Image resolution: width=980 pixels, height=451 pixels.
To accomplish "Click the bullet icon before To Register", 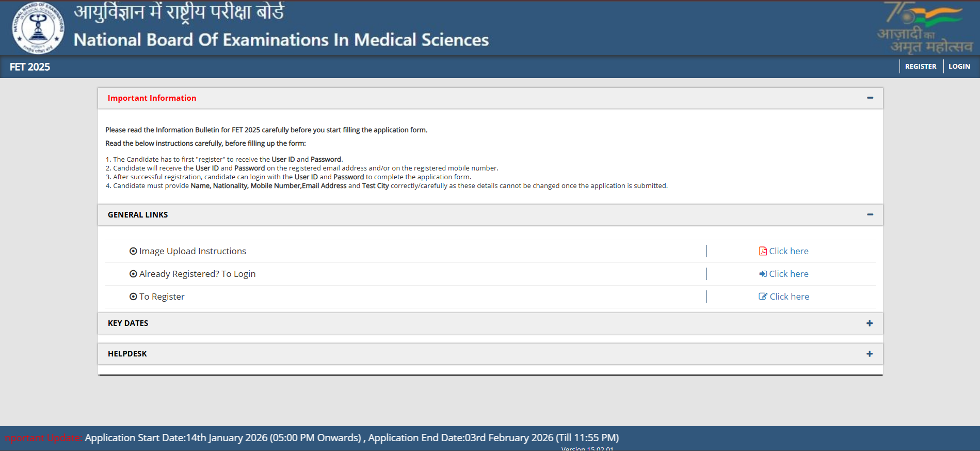I will tap(133, 297).
